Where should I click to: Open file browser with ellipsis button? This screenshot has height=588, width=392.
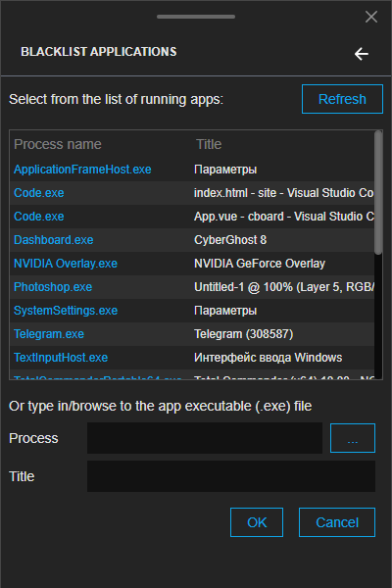tap(353, 438)
